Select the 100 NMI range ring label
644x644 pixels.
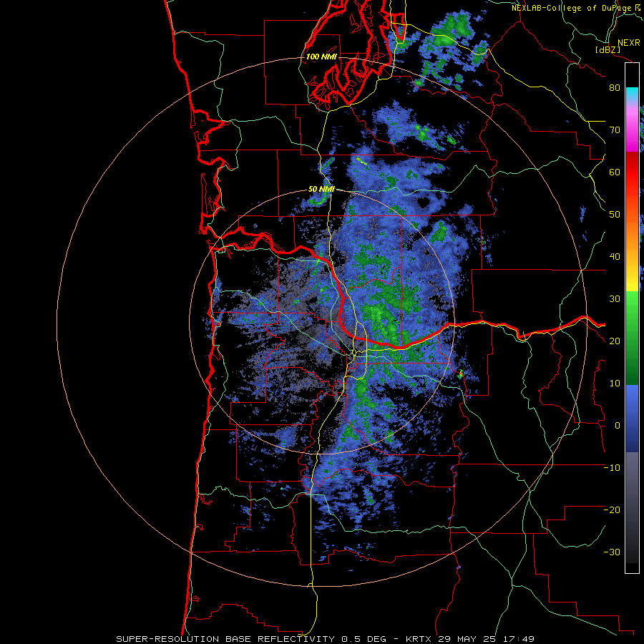(x=321, y=57)
